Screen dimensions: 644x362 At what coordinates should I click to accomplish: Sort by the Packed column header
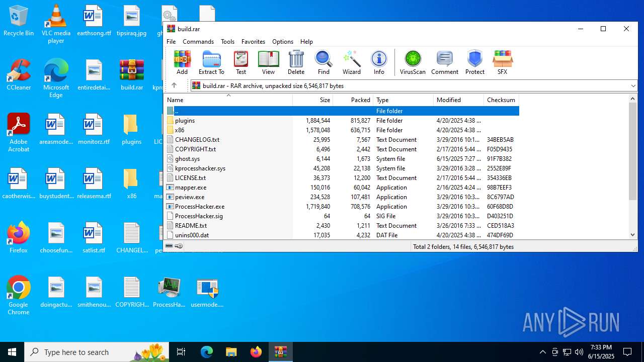pos(353,100)
